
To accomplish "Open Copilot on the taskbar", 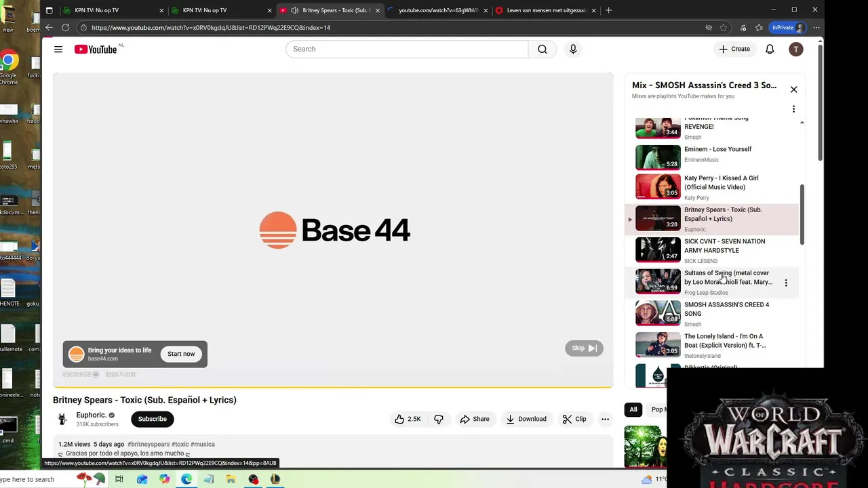I will (x=164, y=479).
